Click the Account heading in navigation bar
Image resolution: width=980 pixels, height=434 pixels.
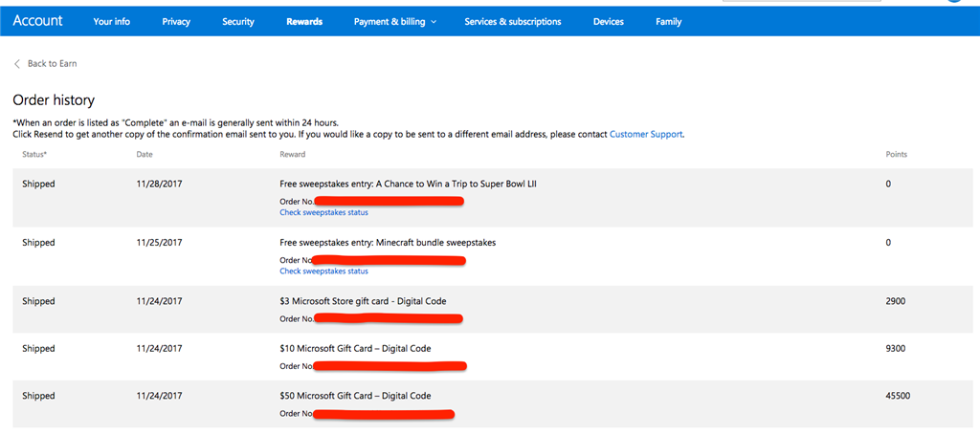pos(37,21)
